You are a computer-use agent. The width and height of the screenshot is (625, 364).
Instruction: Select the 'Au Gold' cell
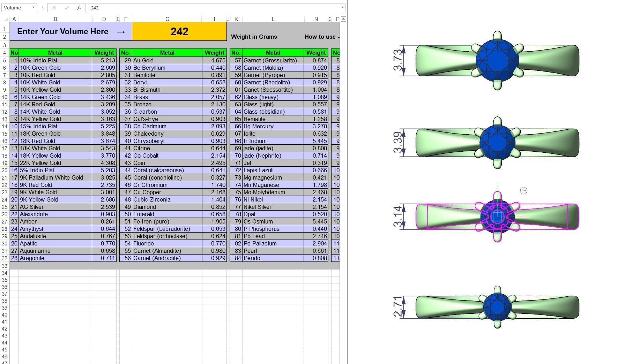coord(167,60)
